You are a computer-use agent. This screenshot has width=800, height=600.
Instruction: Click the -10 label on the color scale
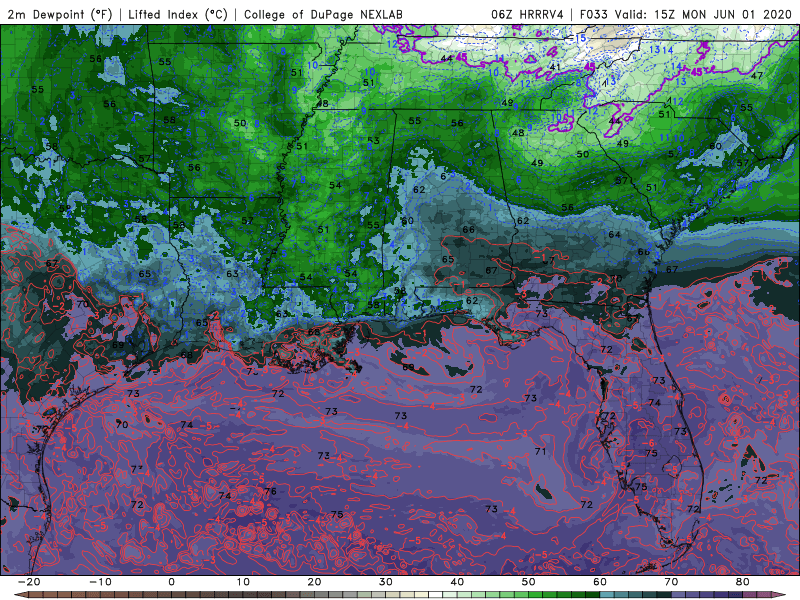[x=100, y=582]
